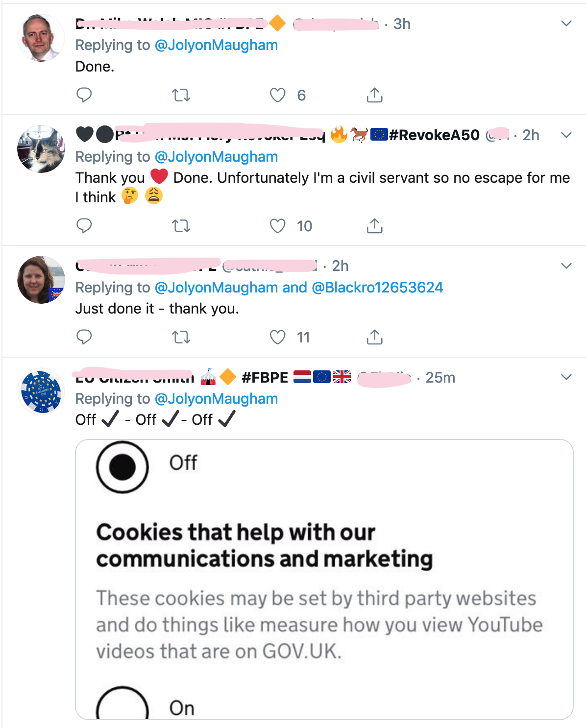The width and height of the screenshot is (586, 728).
Task: Share the "Just done it" tweet
Action: 375,337
